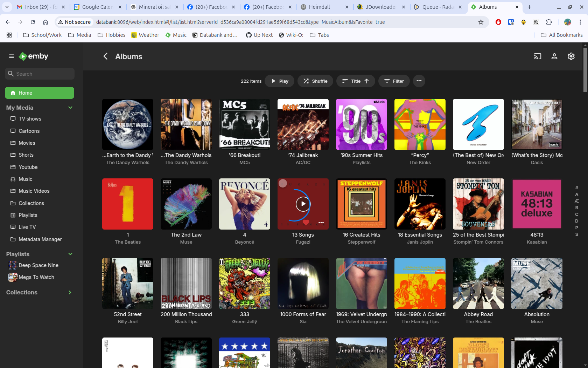Open Chrome's three-dot menu
Image resolution: width=588 pixels, height=368 pixels.
click(x=580, y=22)
